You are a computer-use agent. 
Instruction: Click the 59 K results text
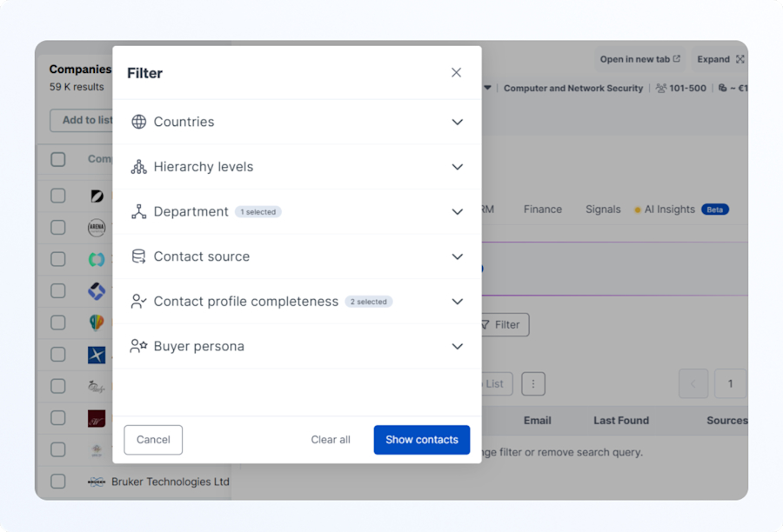click(x=77, y=87)
